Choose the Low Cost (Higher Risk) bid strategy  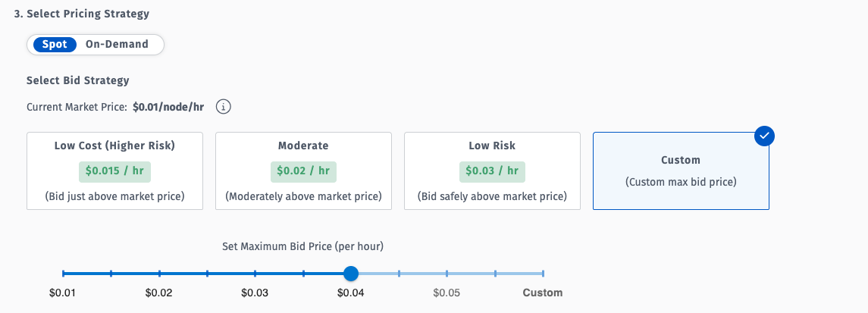[114, 171]
